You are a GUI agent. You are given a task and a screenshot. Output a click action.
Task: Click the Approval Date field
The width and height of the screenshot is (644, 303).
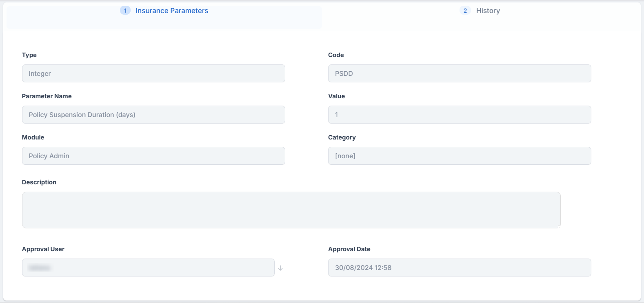(460, 268)
